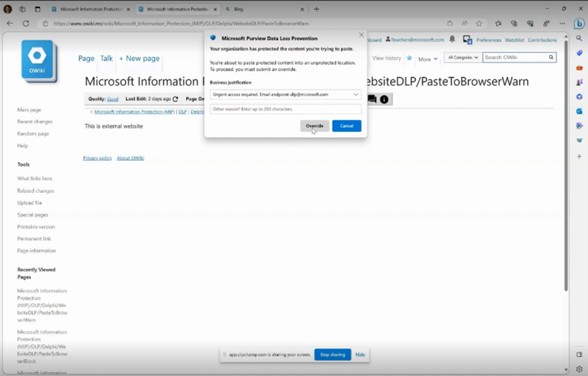
Task: Hide the screen sharing notification bar
Action: click(360, 354)
